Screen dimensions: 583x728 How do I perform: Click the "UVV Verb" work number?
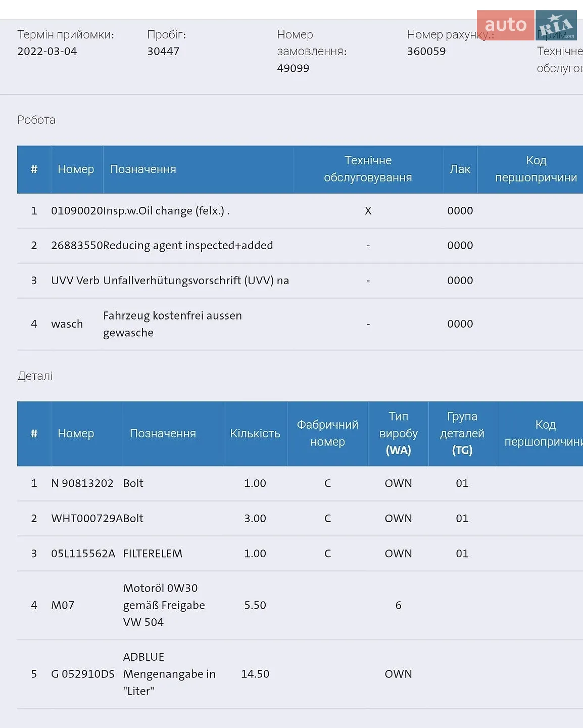75,281
